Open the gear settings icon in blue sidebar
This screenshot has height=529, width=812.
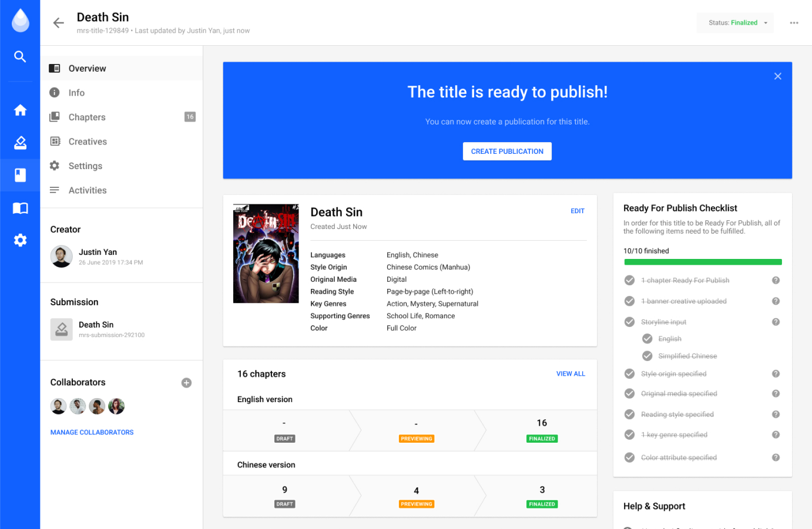20,240
